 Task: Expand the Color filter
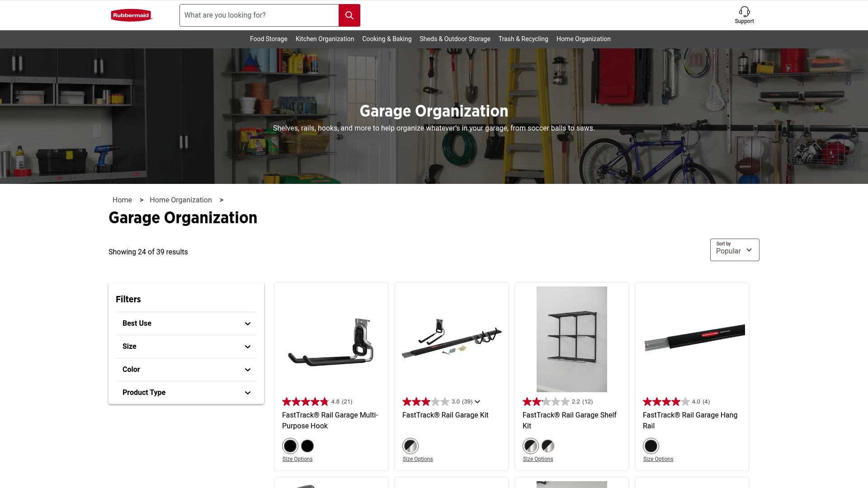point(186,370)
